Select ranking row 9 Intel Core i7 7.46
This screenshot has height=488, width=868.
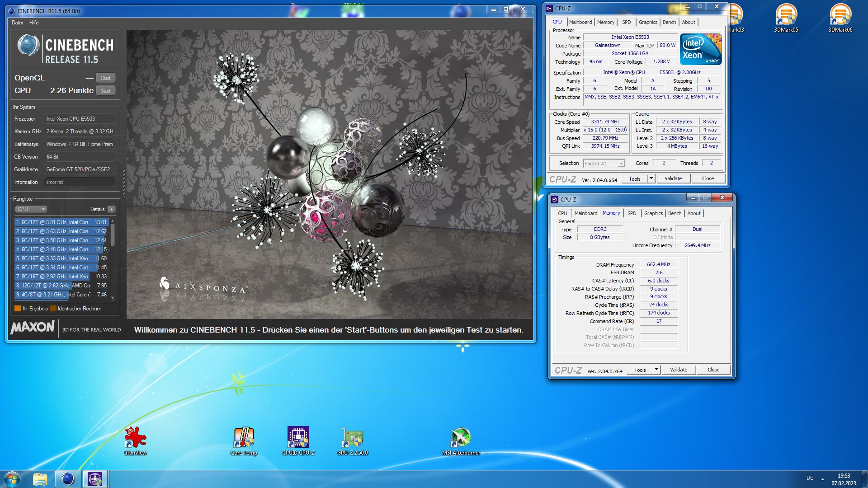click(x=61, y=295)
